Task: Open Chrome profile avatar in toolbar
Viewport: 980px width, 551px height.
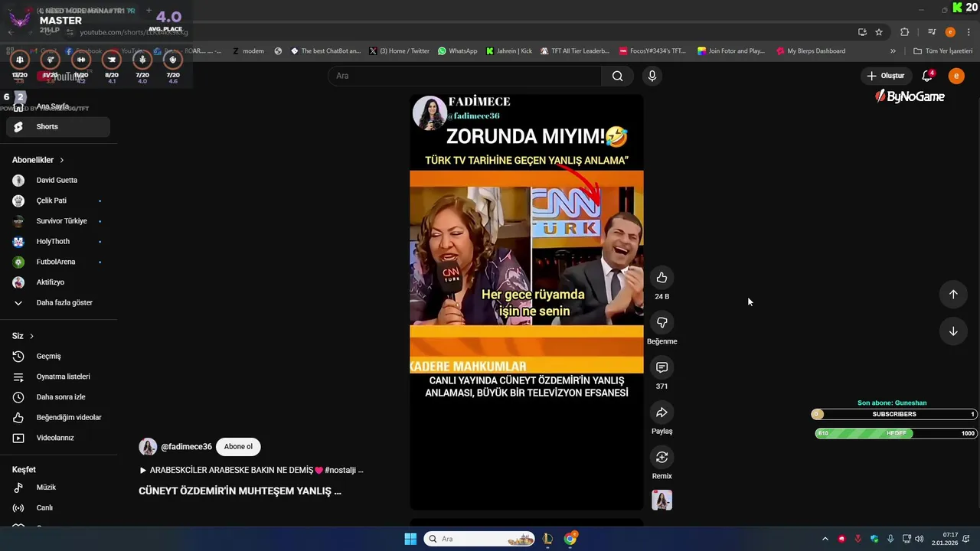Action: (x=950, y=32)
